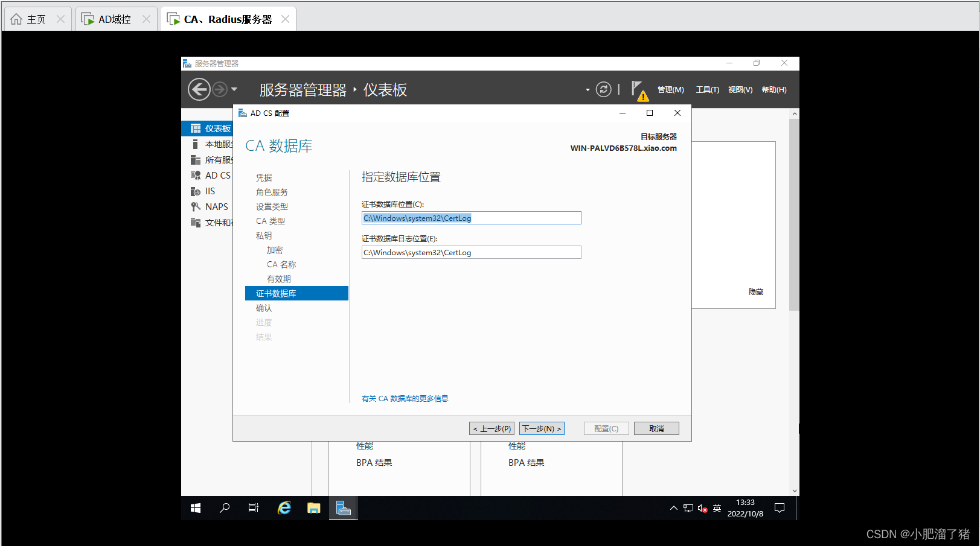Click left BPA 结果 entry
980x546 pixels.
[374, 463]
